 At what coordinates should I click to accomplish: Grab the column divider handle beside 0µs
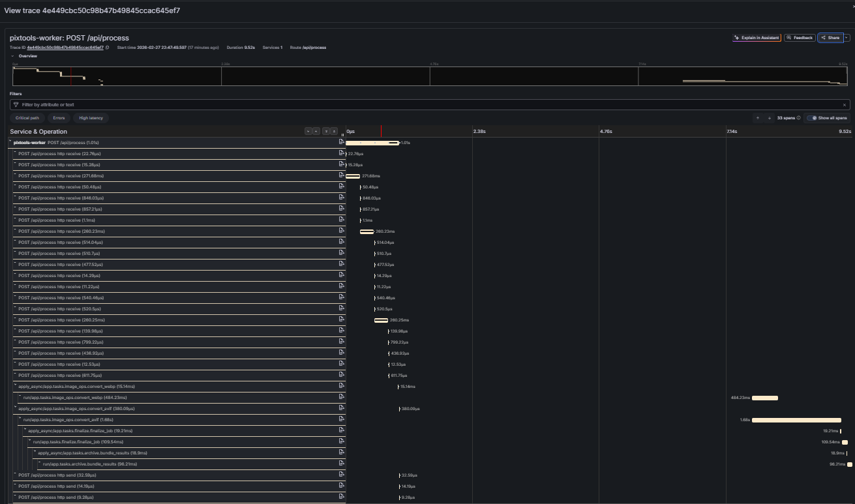(x=343, y=135)
